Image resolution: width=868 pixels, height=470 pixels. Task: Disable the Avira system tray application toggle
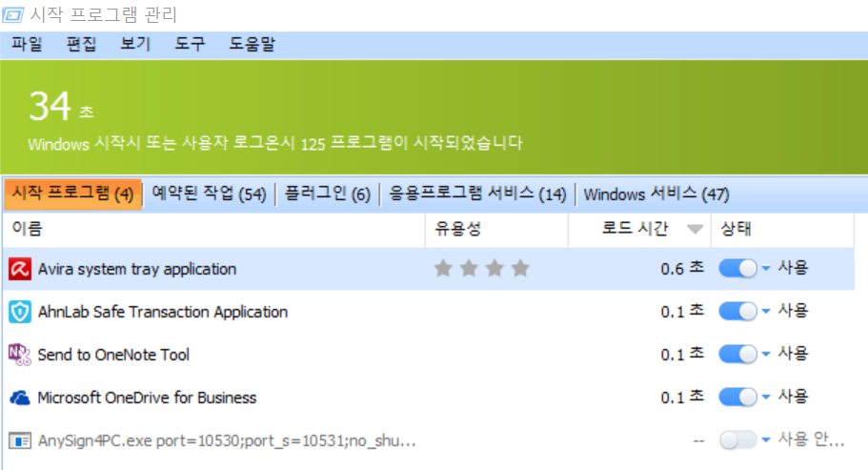point(737,269)
